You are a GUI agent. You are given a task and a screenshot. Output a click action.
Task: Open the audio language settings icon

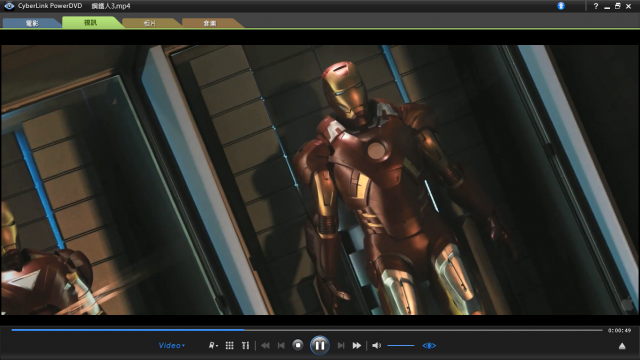(x=213, y=346)
